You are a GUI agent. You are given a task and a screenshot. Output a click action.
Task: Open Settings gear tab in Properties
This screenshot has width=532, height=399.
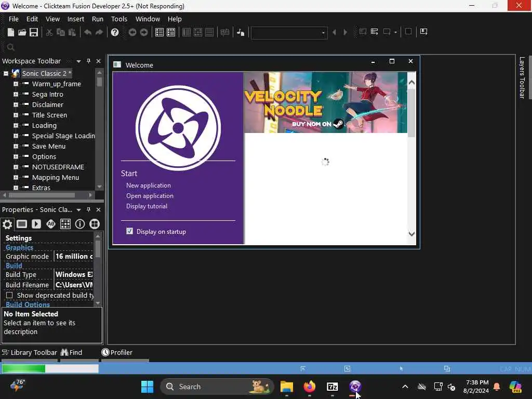[7, 224]
